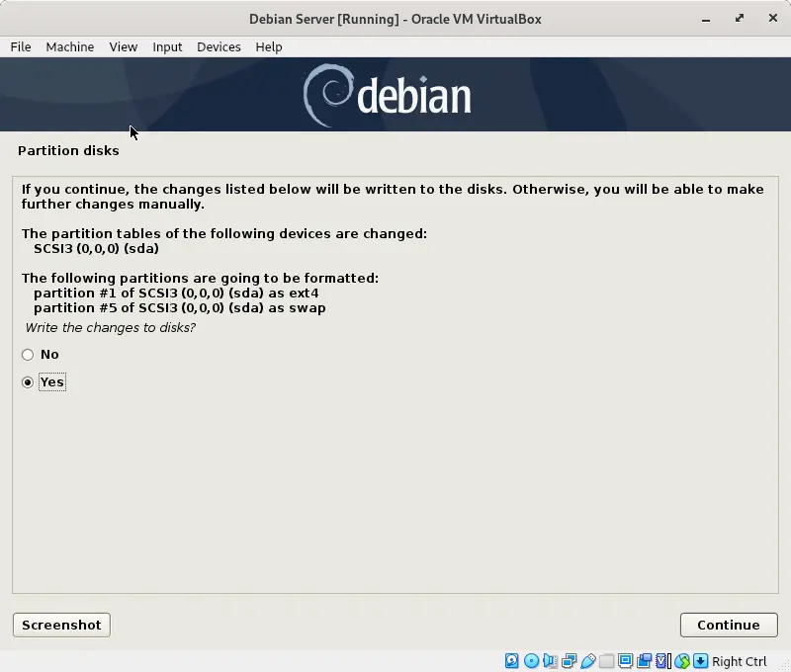Click the 'Write the changes to disks?' prompt
This screenshot has height=672, width=791.
pyautogui.click(x=111, y=328)
